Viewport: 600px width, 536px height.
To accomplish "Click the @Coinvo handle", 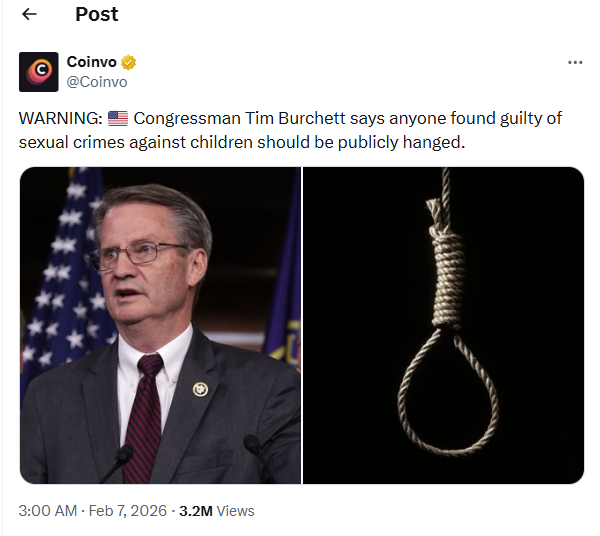I will point(96,82).
